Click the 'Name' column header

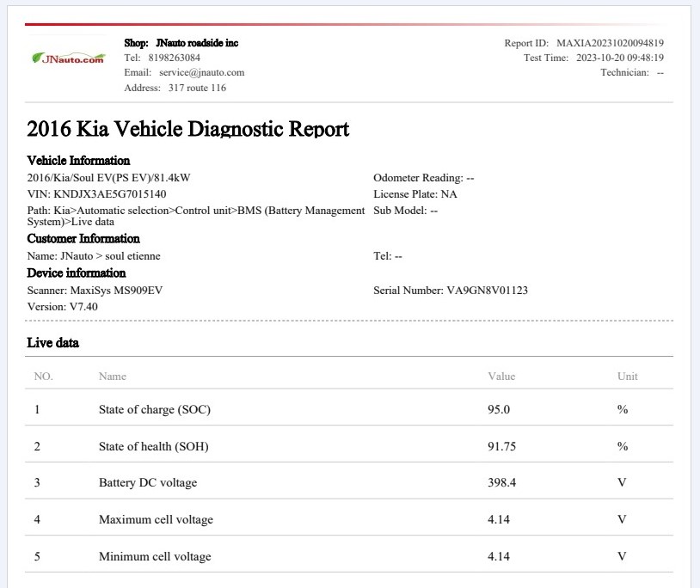point(113,376)
